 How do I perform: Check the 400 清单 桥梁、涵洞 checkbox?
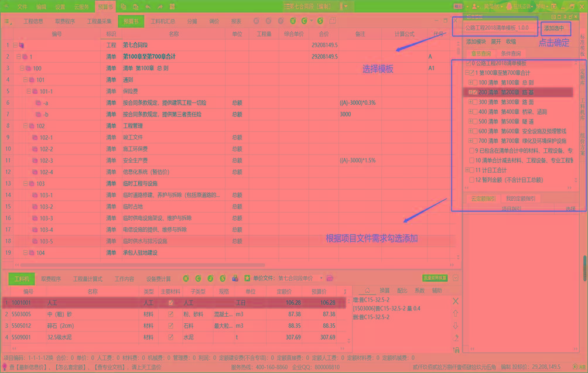tap(475, 112)
